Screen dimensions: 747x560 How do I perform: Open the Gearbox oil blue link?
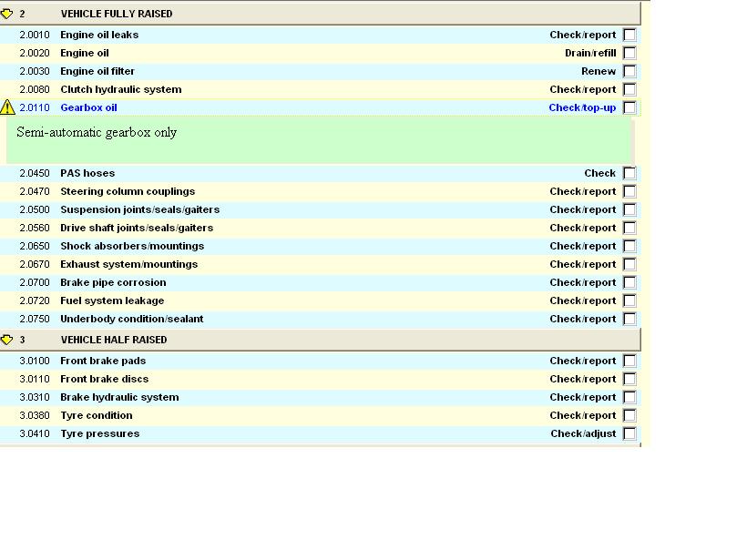[x=88, y=107]
